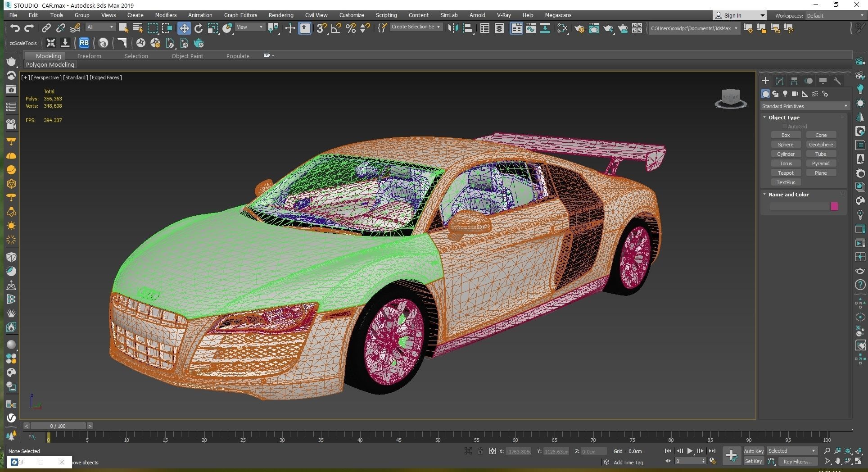Click the TextPlus button

point(786,182)
